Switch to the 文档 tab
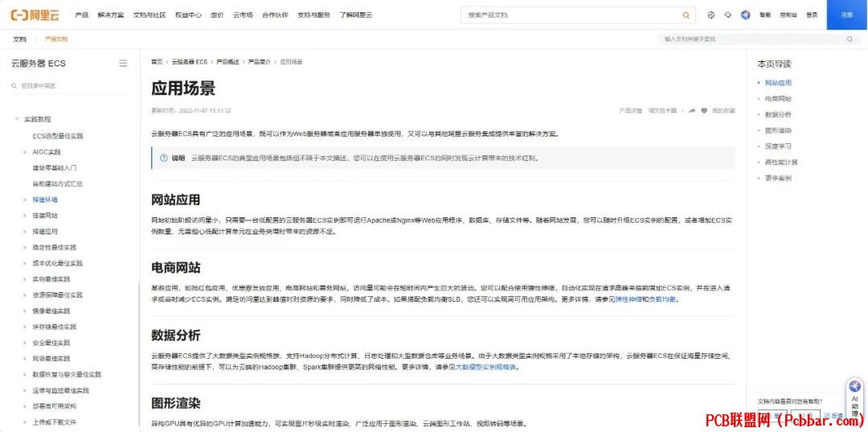868x432 pixels. (x=19, y=39)
